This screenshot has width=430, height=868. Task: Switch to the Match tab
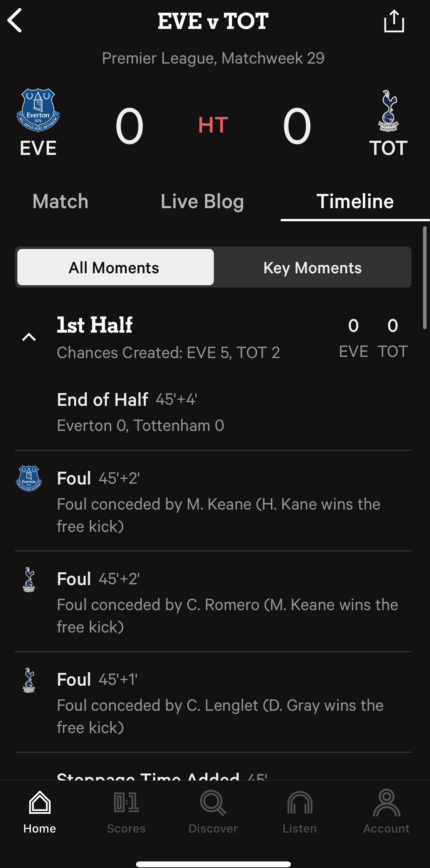(x=60, y=201)
